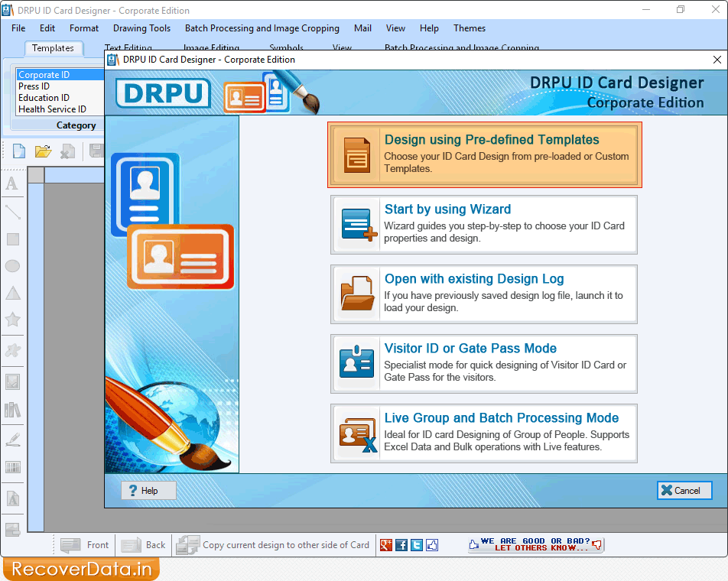Select the Ellipse shape tool
This screenshot has height=581, width=728.
(12, 266)
